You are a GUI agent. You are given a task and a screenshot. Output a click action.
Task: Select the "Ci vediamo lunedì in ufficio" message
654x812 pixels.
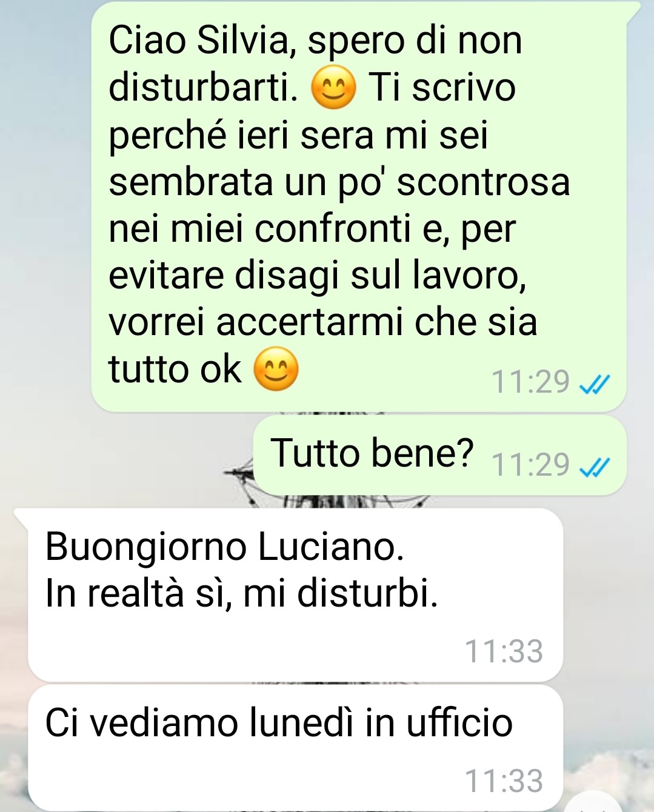click(295, 747)
